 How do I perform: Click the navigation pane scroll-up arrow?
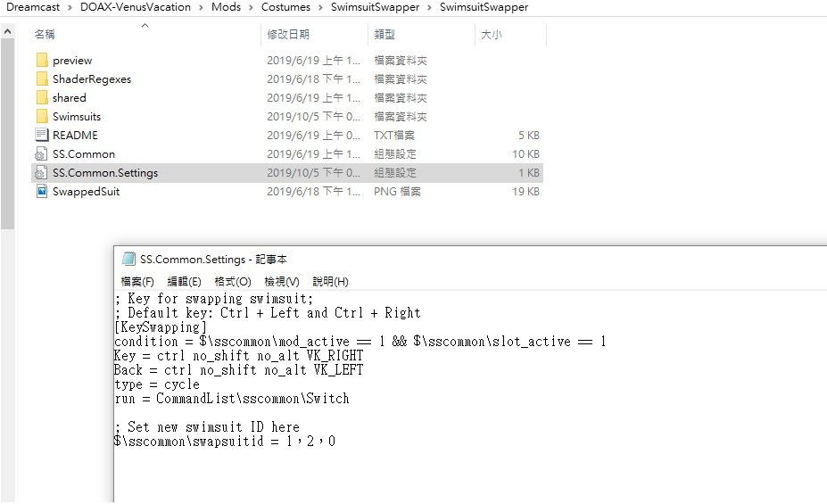[7, 31]
